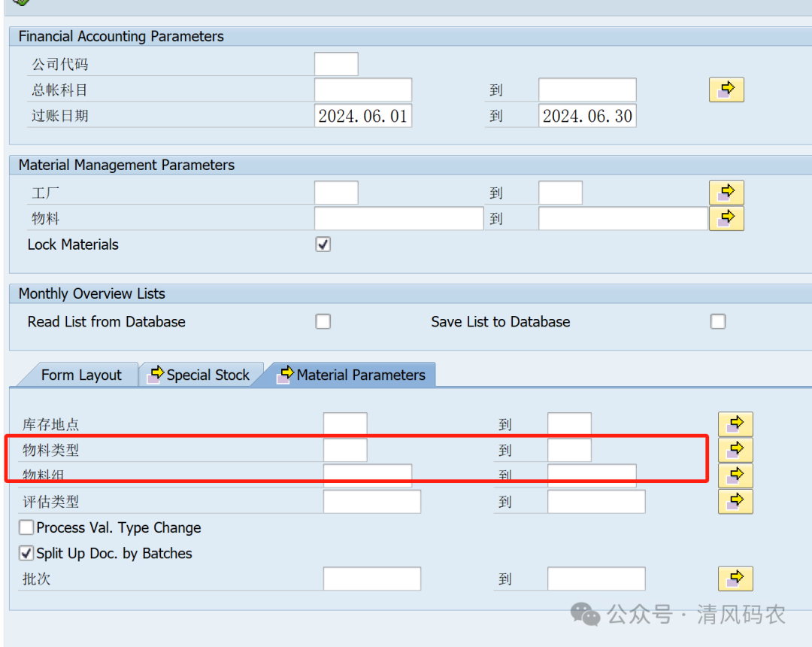Switch to the Form Layout tab
The height and width of the screenshot is (647, 812).
click(x=80, y=375)
